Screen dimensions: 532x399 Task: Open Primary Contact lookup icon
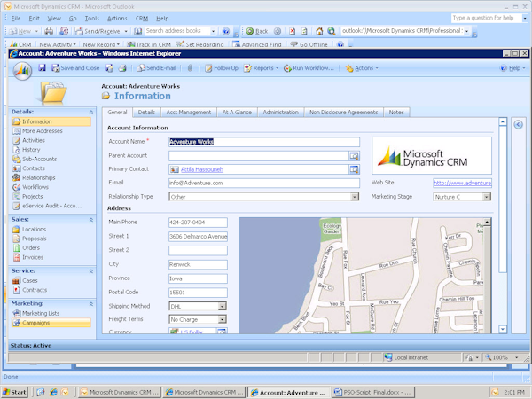(x=355, y=169)
